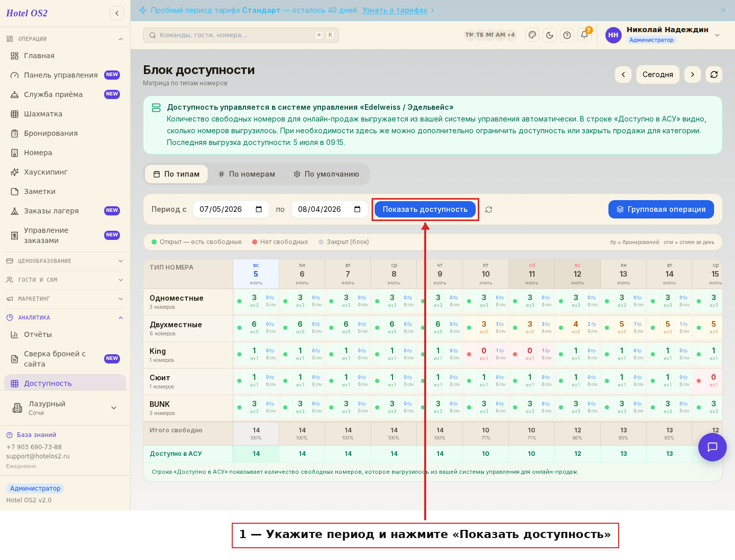
Task: Expand the ГОСТИ И CRM section
Action: (65, 280)
